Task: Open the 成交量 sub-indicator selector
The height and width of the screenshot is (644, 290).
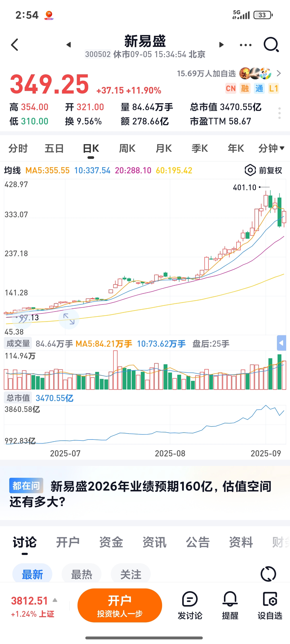Action: 18,344
